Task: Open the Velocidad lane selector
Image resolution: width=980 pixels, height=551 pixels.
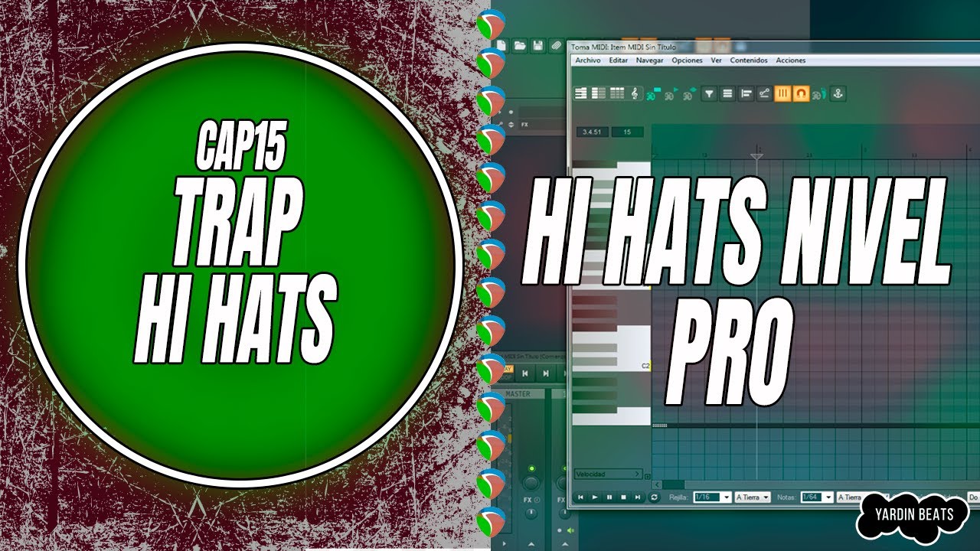Action: 608,474
